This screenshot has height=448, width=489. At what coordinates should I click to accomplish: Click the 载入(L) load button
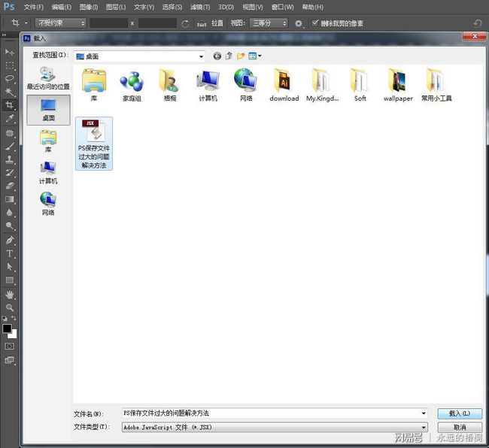pos(460,413)
